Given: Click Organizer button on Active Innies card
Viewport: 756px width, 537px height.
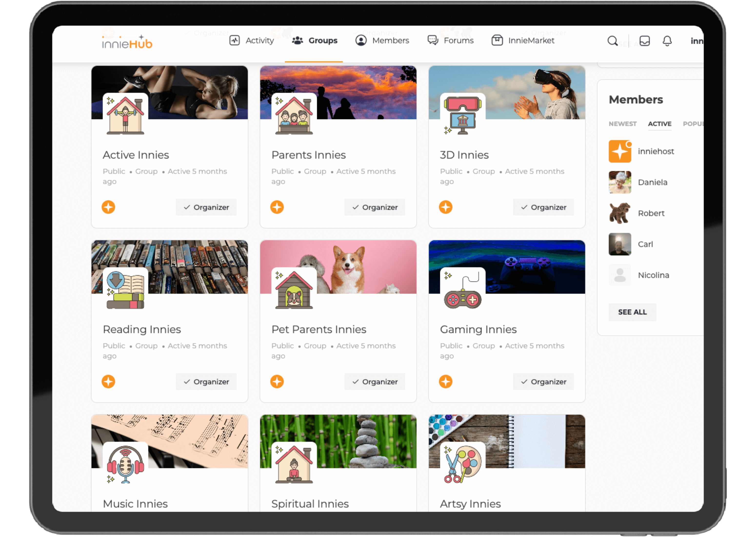Looking at the screenshot, I should coord(206,207).
